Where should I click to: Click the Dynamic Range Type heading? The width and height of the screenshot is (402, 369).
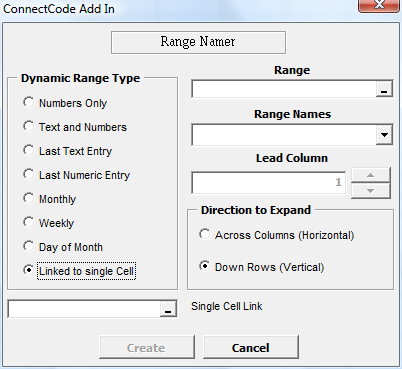click(80, 78)
